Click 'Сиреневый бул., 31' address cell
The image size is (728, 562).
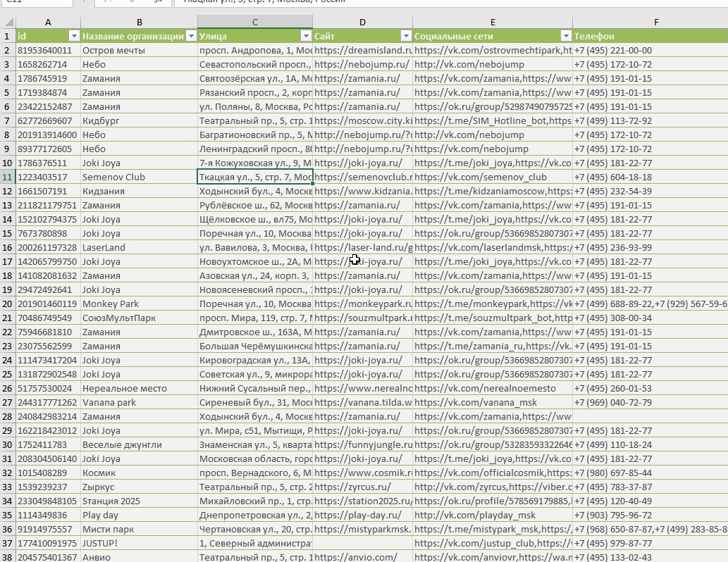click(x=255, y=402)
